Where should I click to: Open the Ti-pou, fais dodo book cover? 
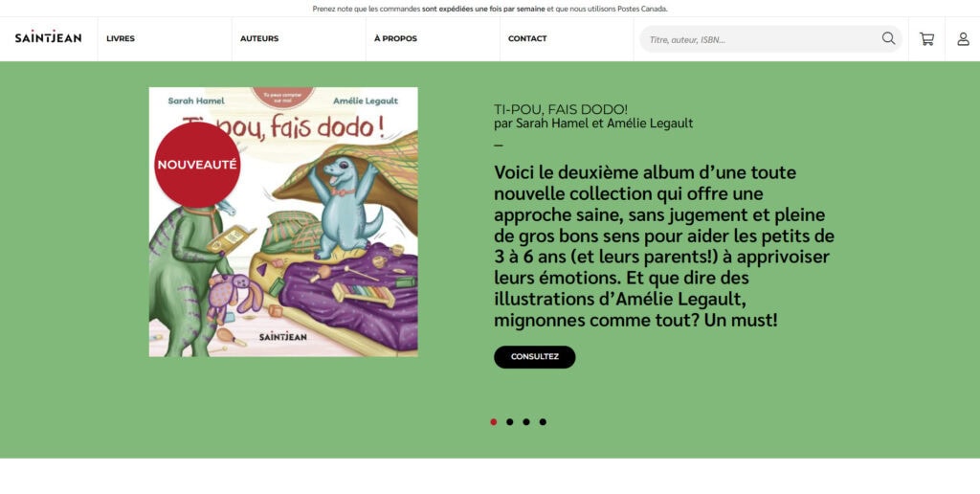(283, 222)
